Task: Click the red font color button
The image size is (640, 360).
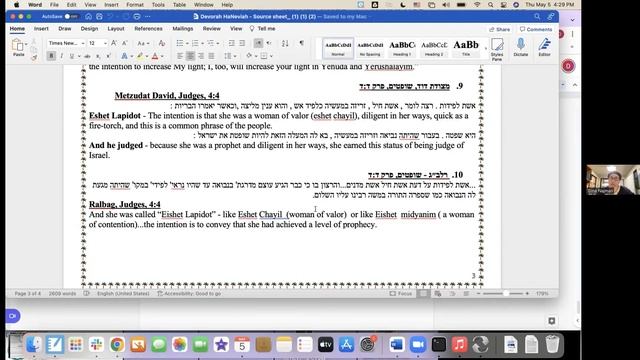Action: pyautogui.click(x=155, y=56)
